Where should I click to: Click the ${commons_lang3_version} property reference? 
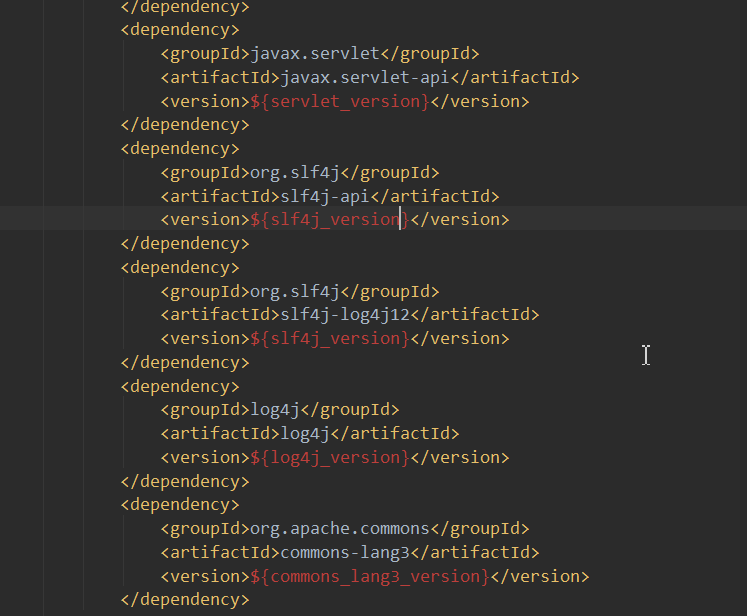(370, 576)
